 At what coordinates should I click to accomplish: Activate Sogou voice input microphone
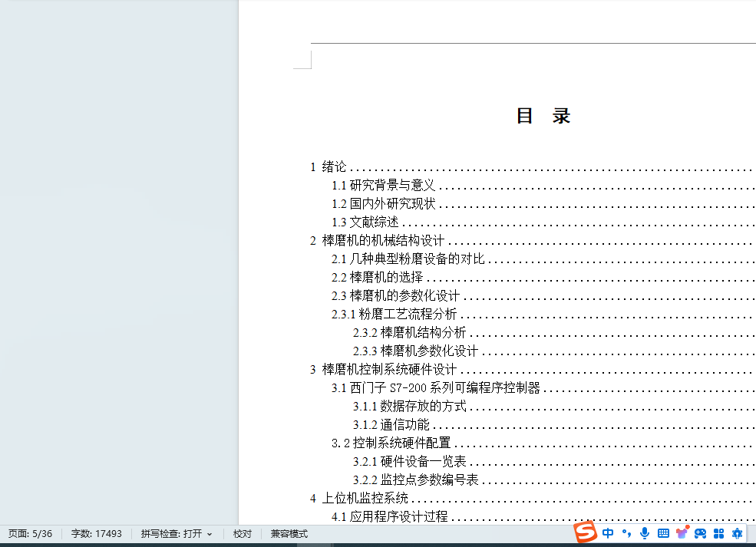[x=645, y=533]
